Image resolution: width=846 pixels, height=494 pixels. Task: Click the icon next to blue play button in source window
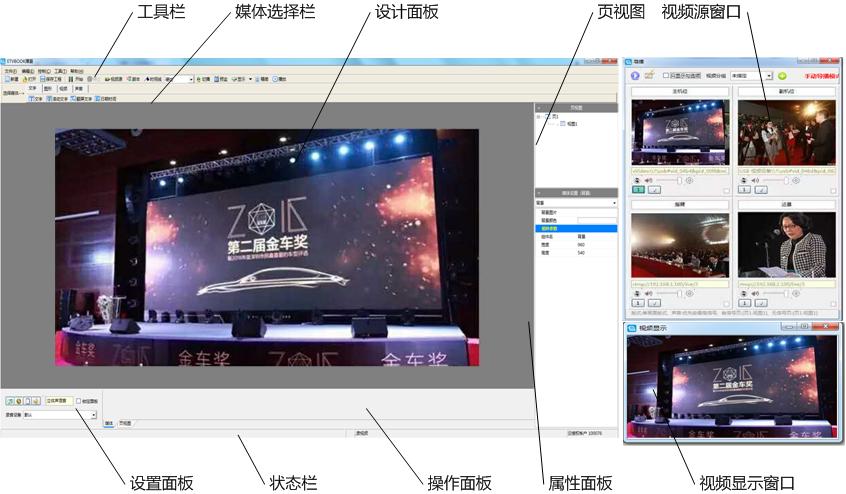(x=649, y=75)
